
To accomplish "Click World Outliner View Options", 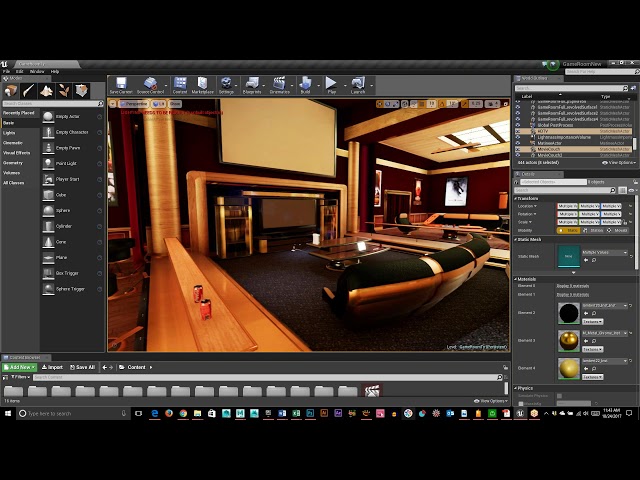I will (619, 162).
